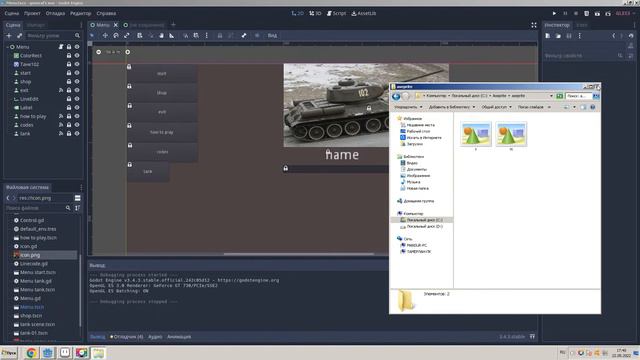Open the script attached to Menu node

[61, 47]
